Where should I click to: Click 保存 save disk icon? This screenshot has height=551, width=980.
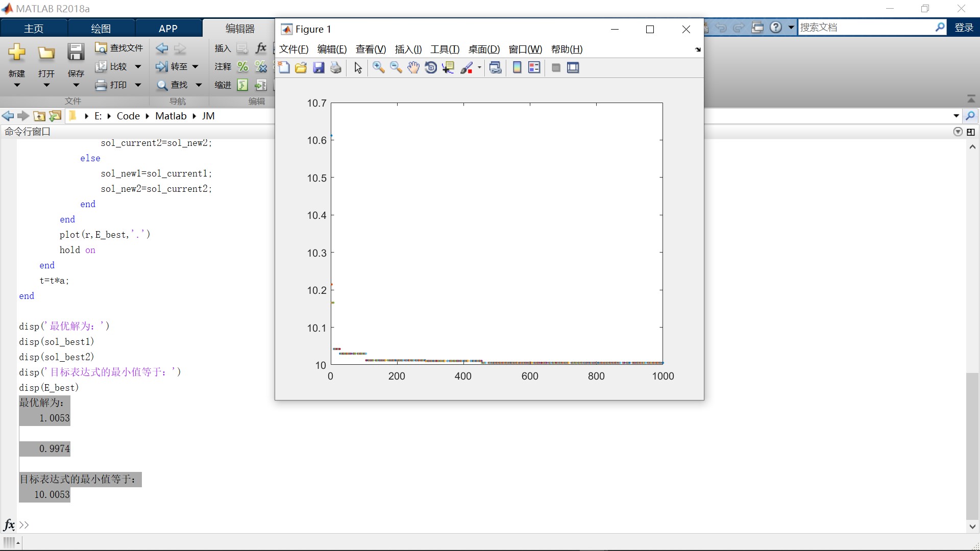[76, 52]
